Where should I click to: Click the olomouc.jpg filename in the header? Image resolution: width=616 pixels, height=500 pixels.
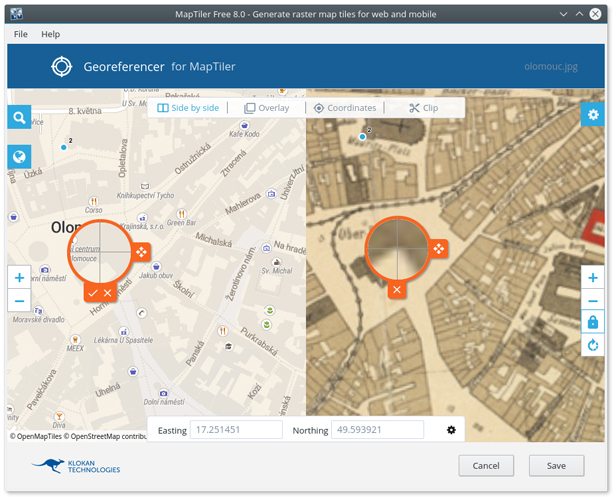click(551, 66)
